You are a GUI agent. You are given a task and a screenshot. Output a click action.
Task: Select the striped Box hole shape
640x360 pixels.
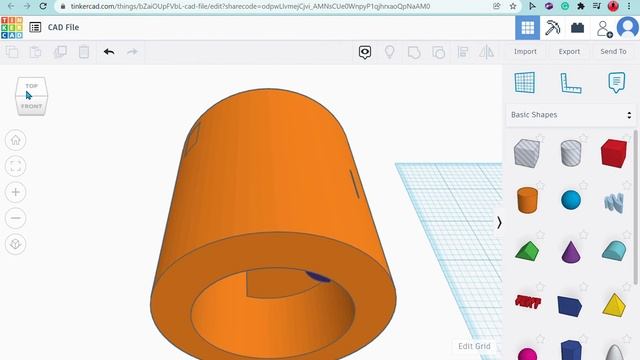(527, 153)
